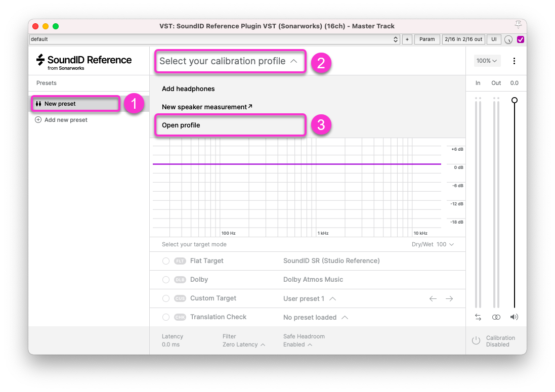This screenshot has width=555, height=392.
Task: Click the 0.0 output gain value
Action: [x=514, y=83]
